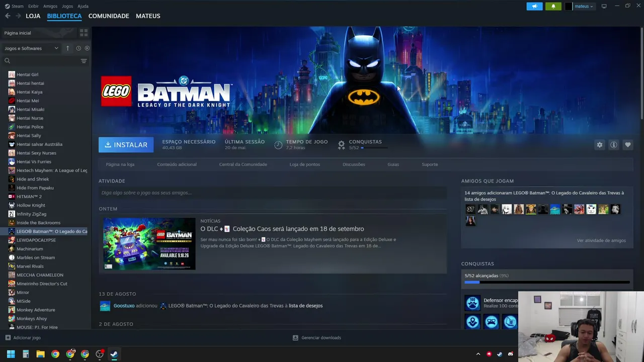Click the lista de desejos link in activity
The height and width of the screenshot is (362, 644).
point(305,306)
